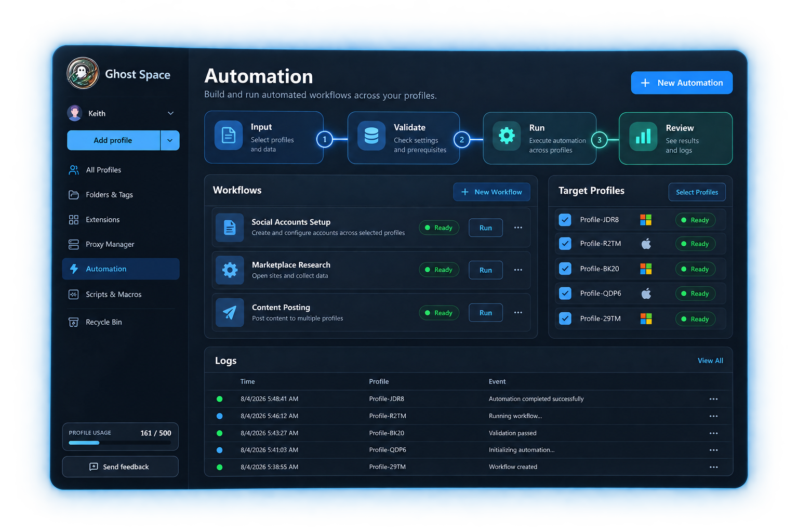Viewport: 798px width, 532px height.
Task: Click View All logs link
Action: point(710,361)
